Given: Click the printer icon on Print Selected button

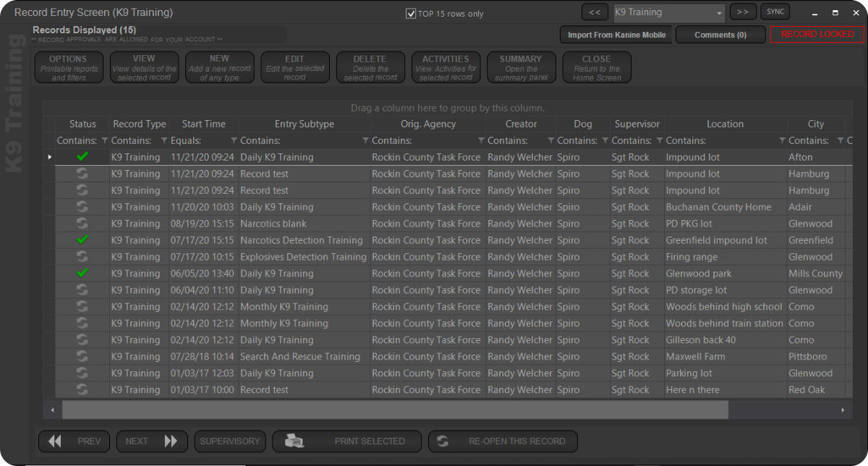Looking at the screenshot, I should click(x=294, y=441).
